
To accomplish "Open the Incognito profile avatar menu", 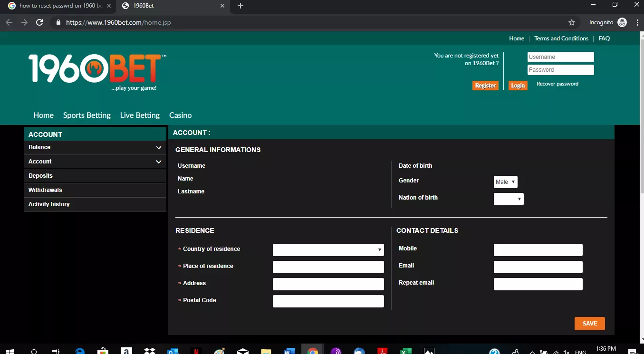I will tap(622, 22).
